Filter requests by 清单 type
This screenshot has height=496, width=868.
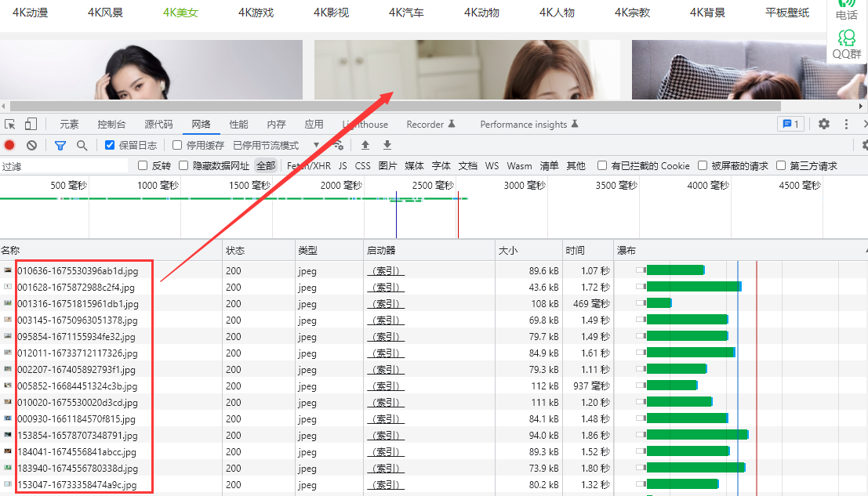pyautogui.click(x=549, y=166)
